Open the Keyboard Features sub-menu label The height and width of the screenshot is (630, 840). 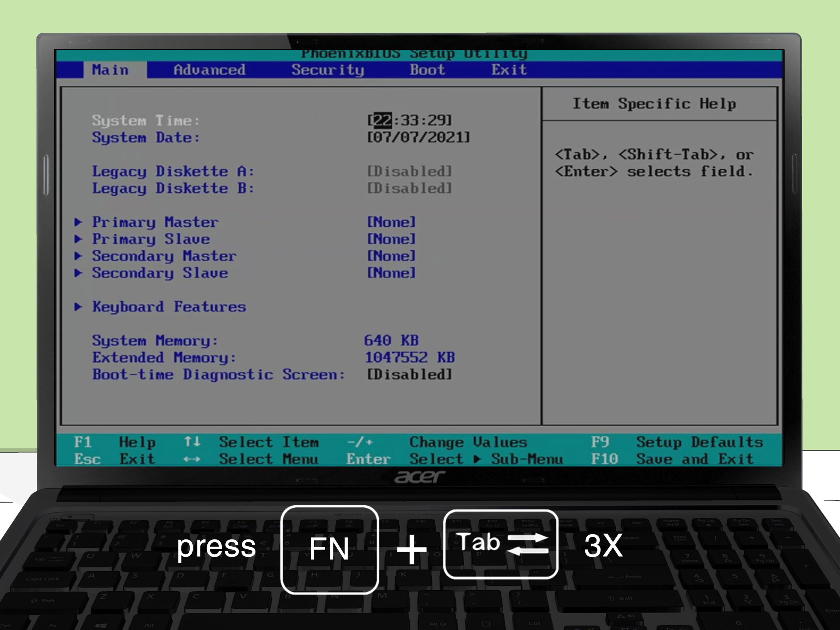click(169, 307)
